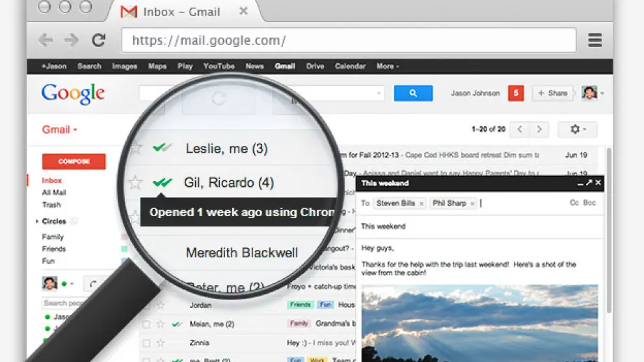Click the address bar with mail.google.com URL

[x=348, y=40]
